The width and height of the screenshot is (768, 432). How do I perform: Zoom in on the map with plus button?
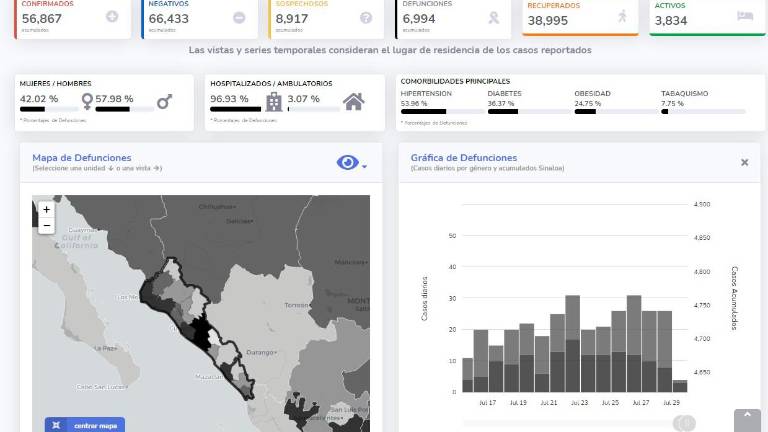[x=46, y=210]
